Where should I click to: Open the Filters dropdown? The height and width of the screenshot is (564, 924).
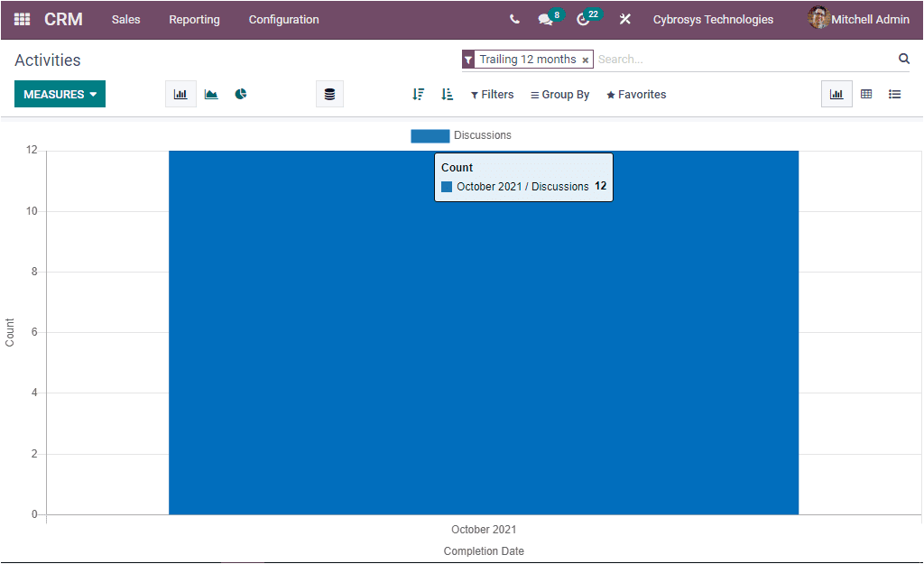click(492, 94)
